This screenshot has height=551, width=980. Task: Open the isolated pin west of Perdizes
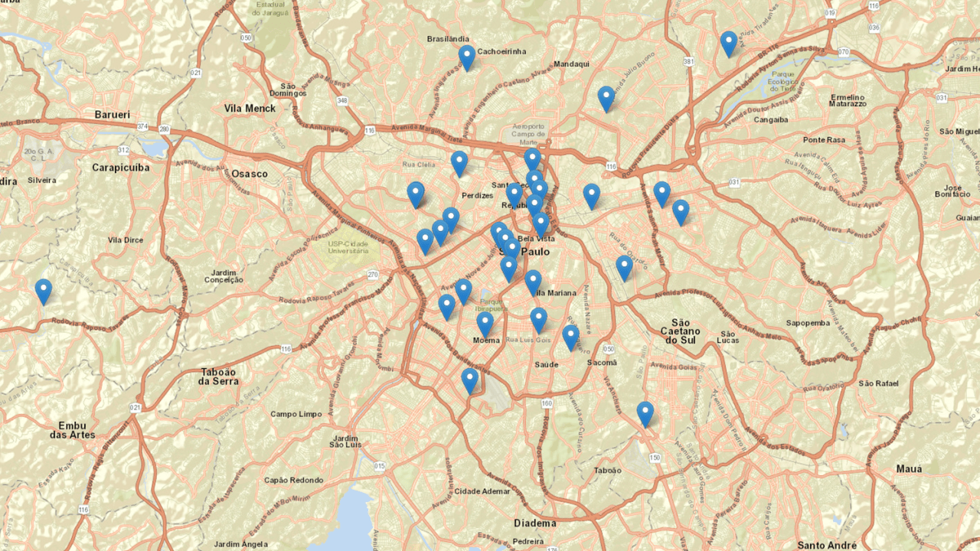coord(416,195)
